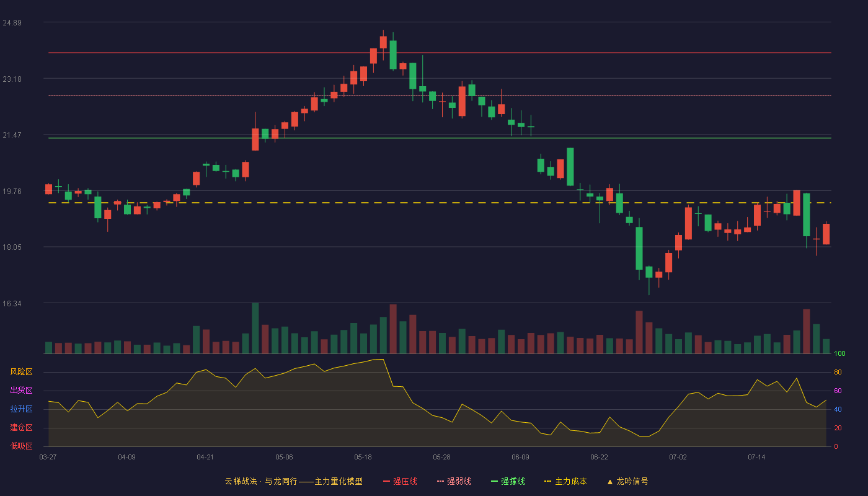Select the 出货区 zone label
Screen dimensions: 868x496
point(21,391)
